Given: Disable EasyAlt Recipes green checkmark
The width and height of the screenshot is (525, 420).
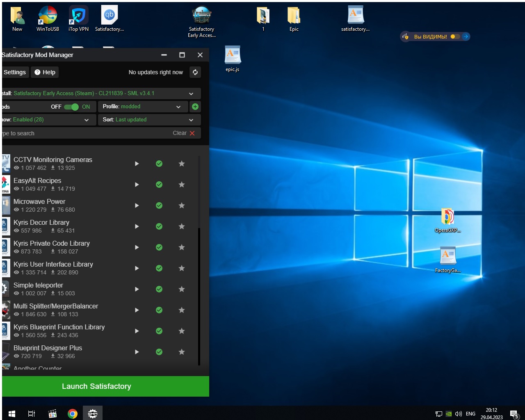Looking at the screenshot, I should point(159,185).
